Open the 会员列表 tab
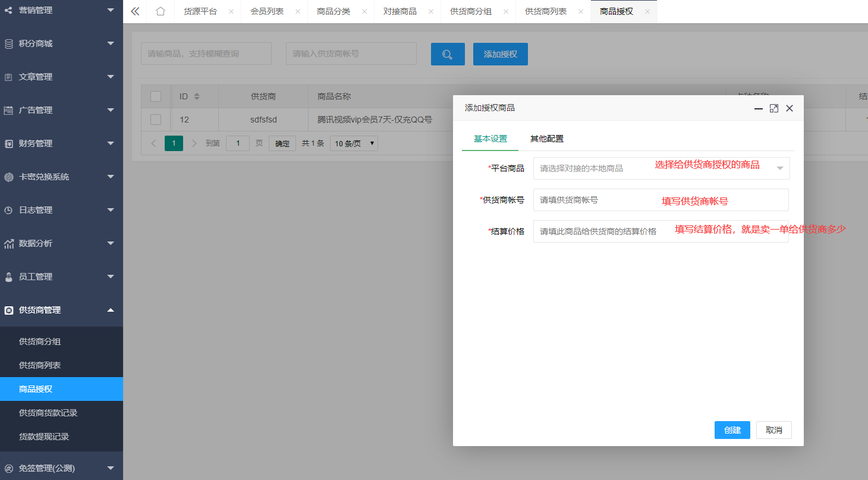This screenshot has width=868, height=480. (267, 11)
